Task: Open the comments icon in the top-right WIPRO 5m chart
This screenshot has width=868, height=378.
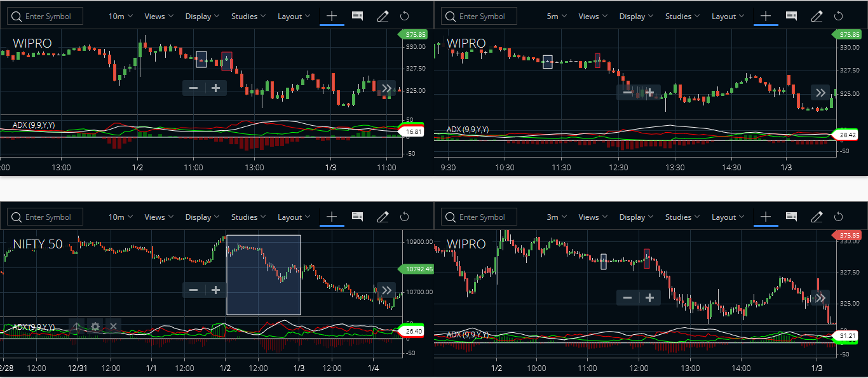Action: tap(792, 16)
